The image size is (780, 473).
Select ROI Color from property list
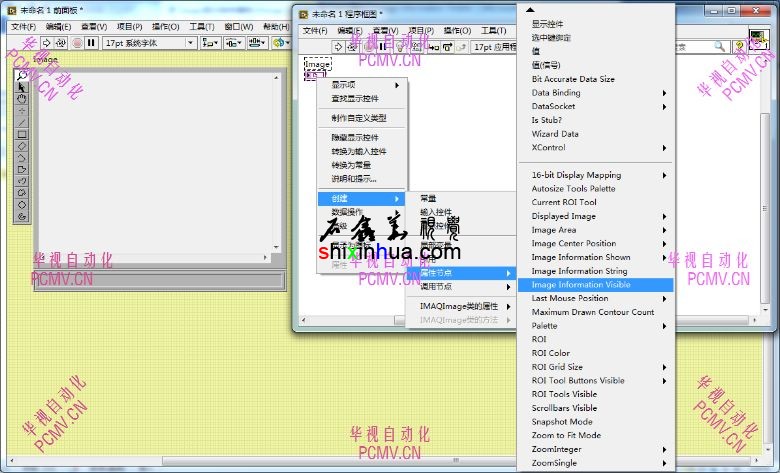click(551, 353)
